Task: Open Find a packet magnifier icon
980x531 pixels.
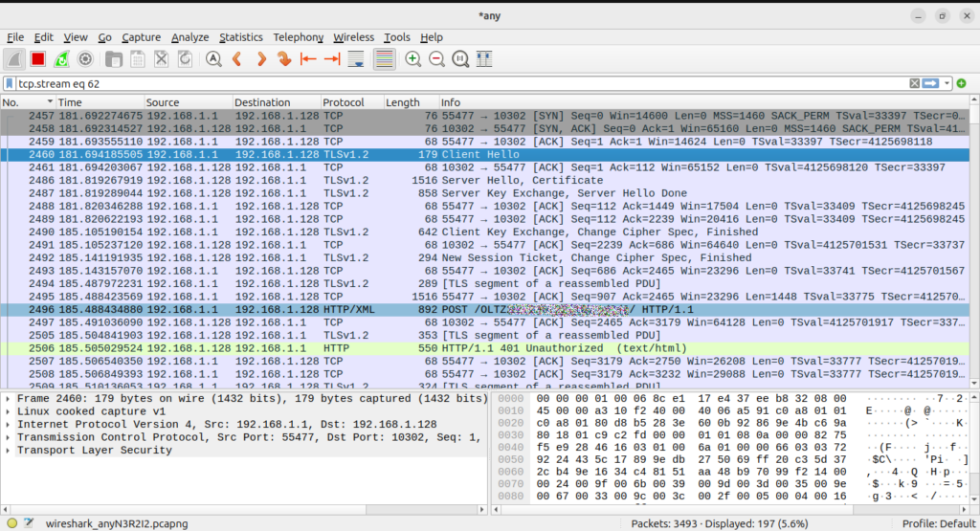Action: 213,59
